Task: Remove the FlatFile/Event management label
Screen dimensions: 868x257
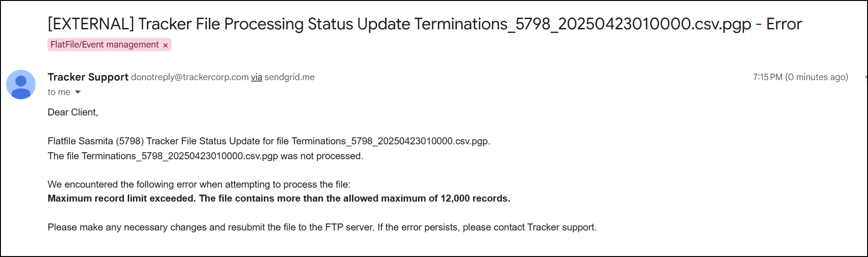Action: click(x=165, y=45)
